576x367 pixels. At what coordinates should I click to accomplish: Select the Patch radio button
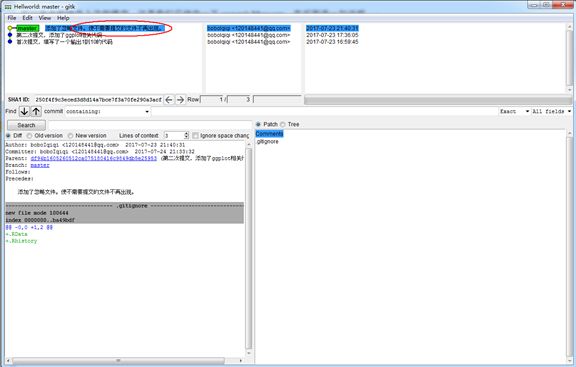pyautogui.click(x=258, y=125)
